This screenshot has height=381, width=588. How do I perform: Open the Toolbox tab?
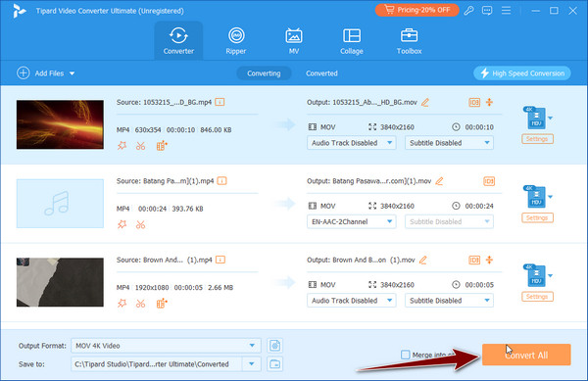(x=409, y=40)
